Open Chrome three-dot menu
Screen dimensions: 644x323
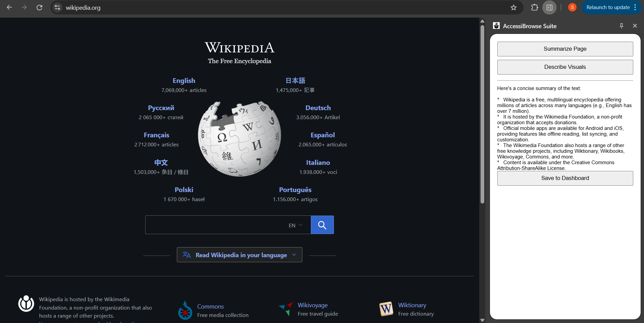pos(635,7)
